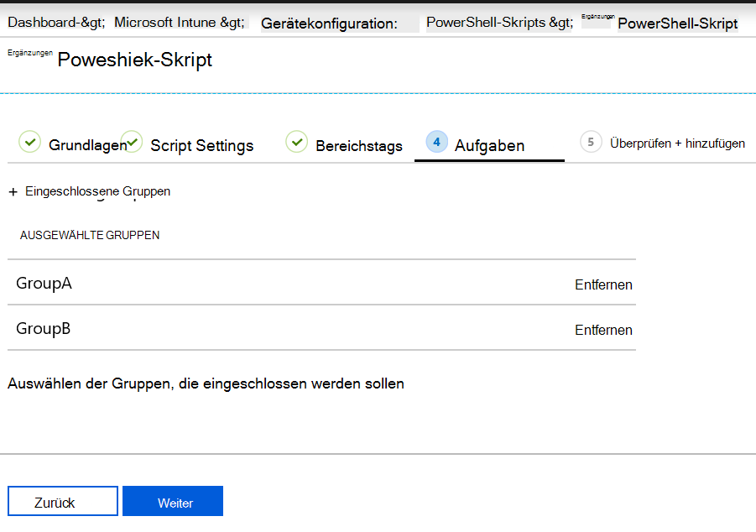Click the green checkmark on Script Settings step
756x532 pixels.
132,143
